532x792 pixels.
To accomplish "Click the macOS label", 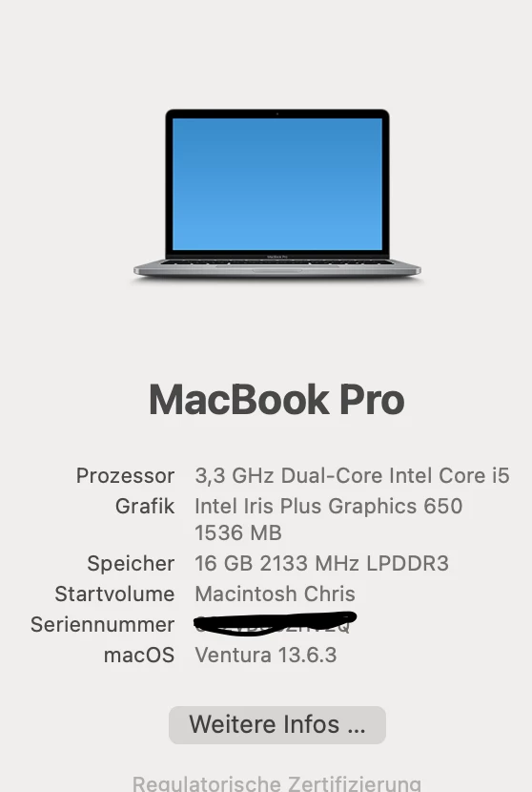I will coord(139,656).
